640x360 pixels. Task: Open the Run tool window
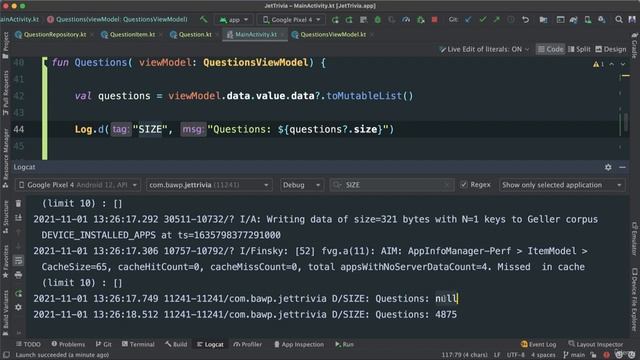tap(344, 344)
